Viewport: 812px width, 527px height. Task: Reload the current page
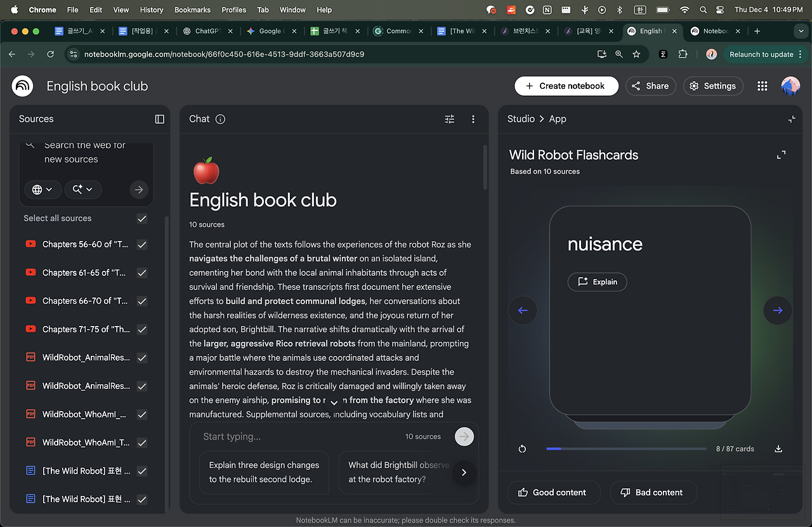[x=51, y=55]
